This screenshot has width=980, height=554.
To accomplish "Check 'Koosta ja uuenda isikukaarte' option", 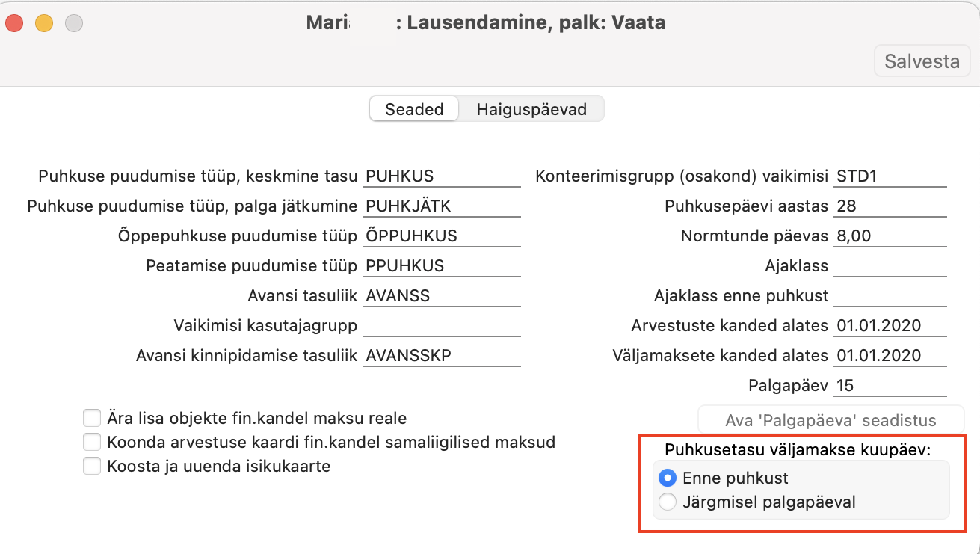I will click(x=92, y=466).
